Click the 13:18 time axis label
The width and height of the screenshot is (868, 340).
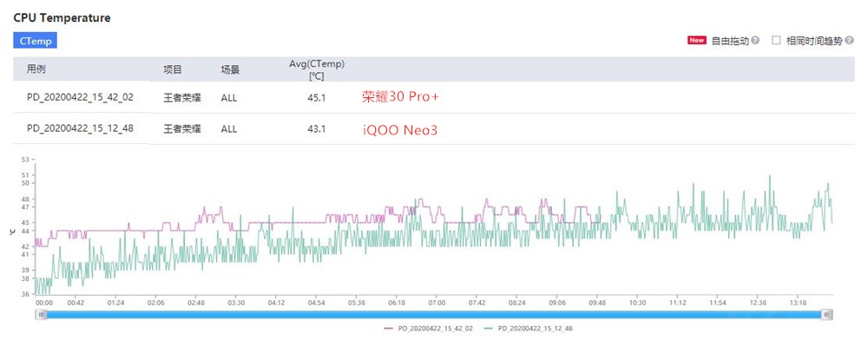click(799, 303)
